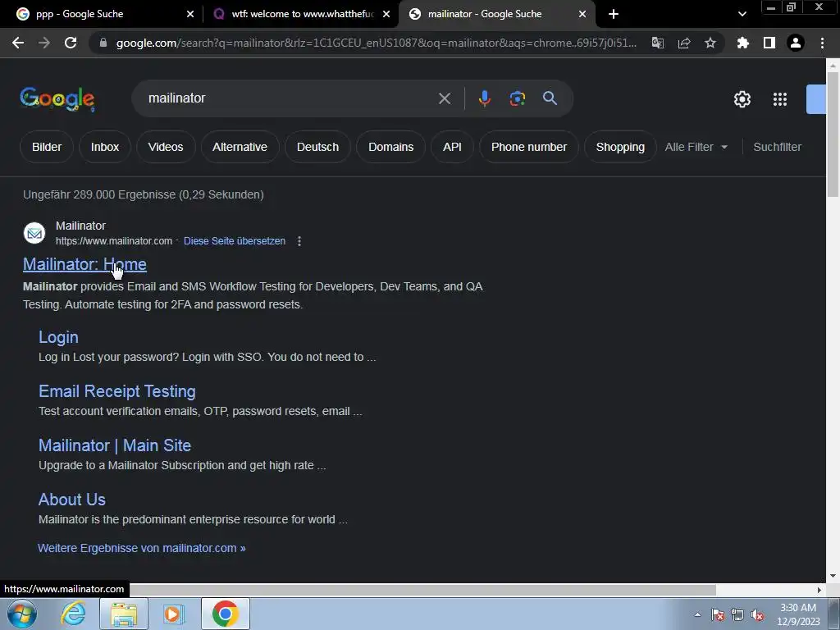
Task: Click the Chrome taskbar icon
Action: click(226, 614)
